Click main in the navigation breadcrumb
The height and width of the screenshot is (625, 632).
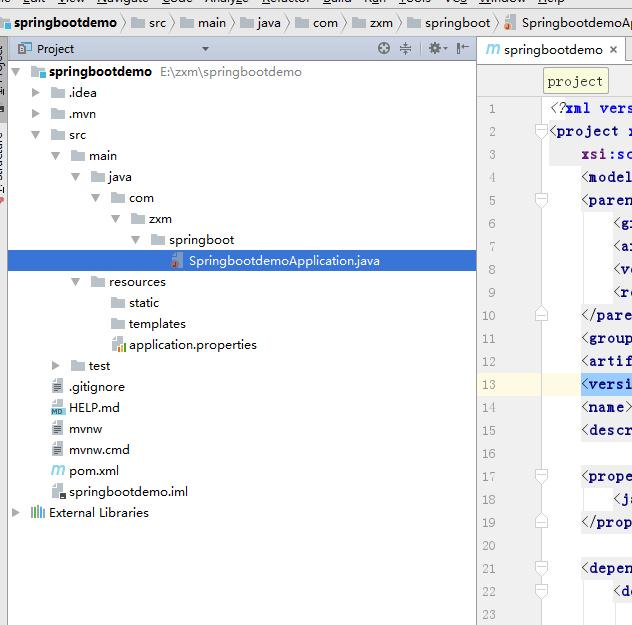tap(212, 23)
